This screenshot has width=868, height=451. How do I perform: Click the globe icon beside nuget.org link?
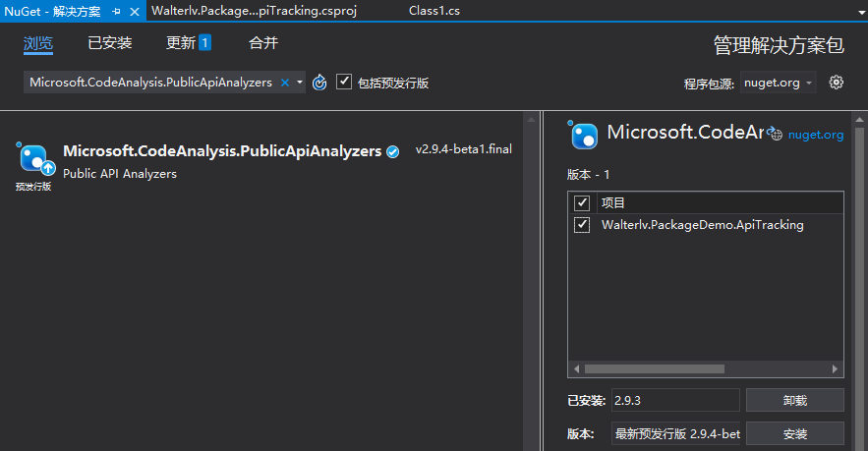(x=775, y=134)
